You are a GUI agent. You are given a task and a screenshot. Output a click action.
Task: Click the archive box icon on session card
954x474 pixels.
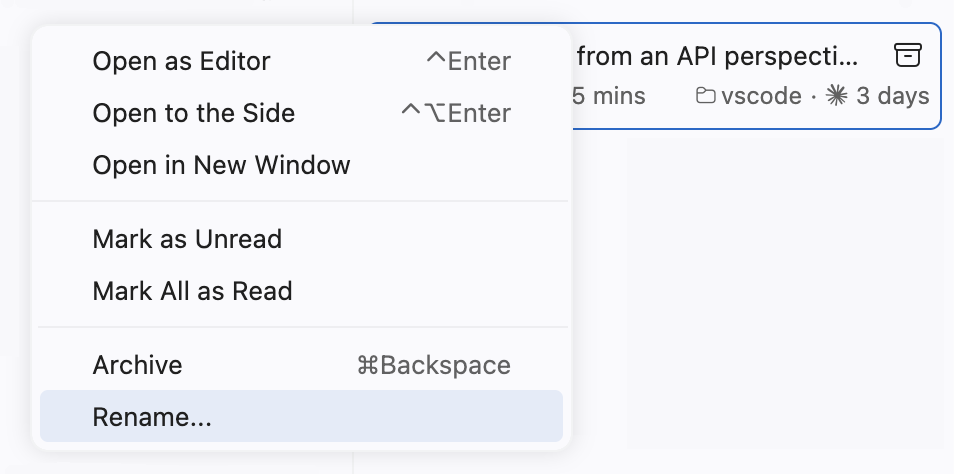pyautogui.click(x=907, y=56)
